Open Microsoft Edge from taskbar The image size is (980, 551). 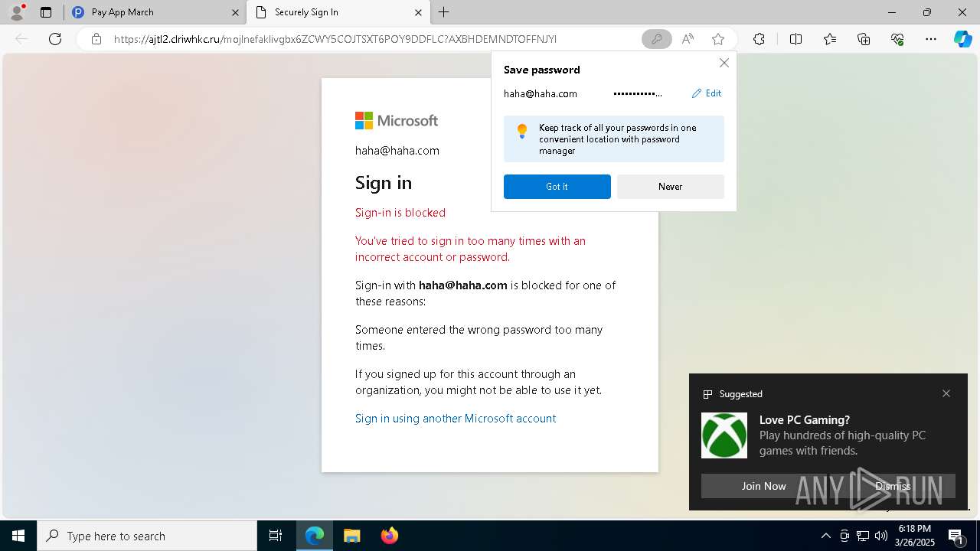(x=315, y=536)
